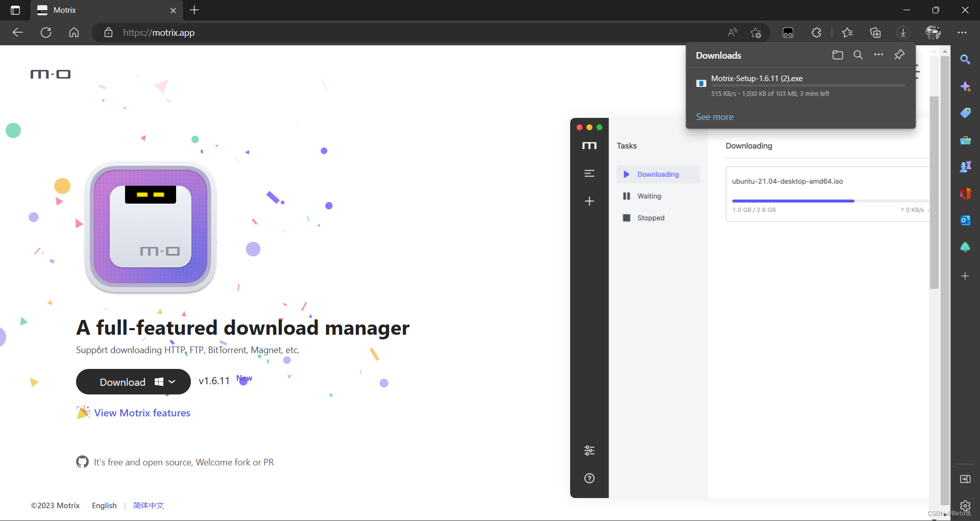Open the browser home page icon
The width and height of the screenshot is (980, 521).
point(74,33)
